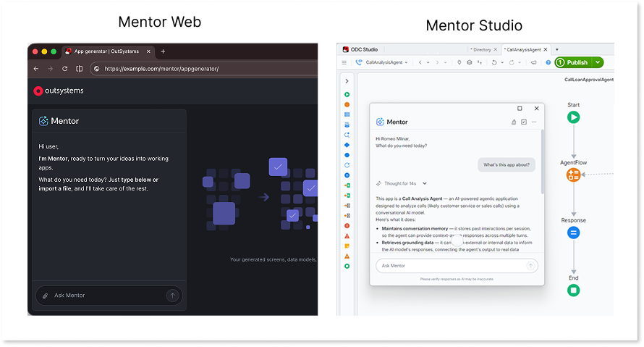Screen dimensions: 644x347
Task: Click the browser forward arrow in Mentor Web
Action: pos(50,69)
